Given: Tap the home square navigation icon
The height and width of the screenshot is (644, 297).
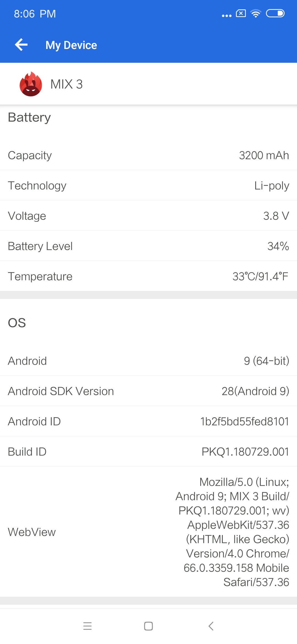Looking at the screenshot, I should 148,626.
